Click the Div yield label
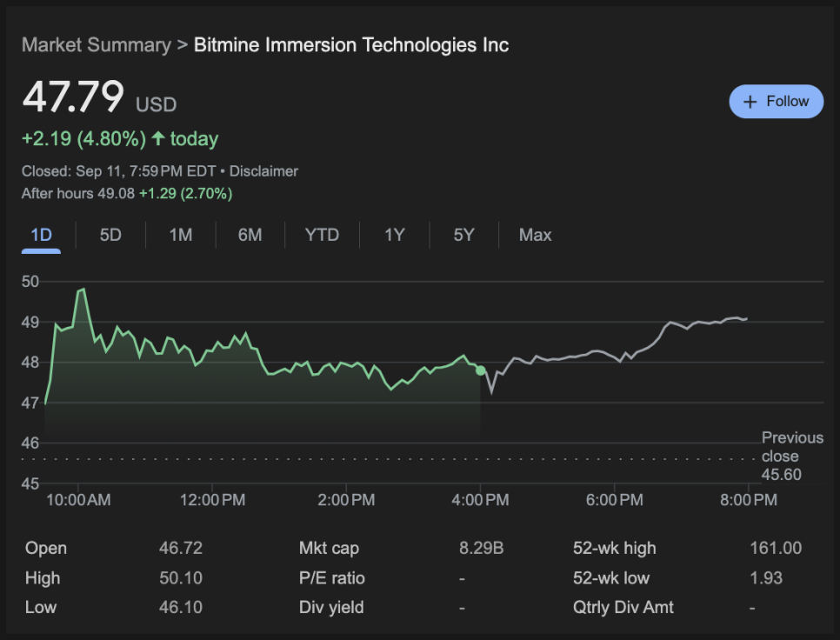 click(331, 607)
